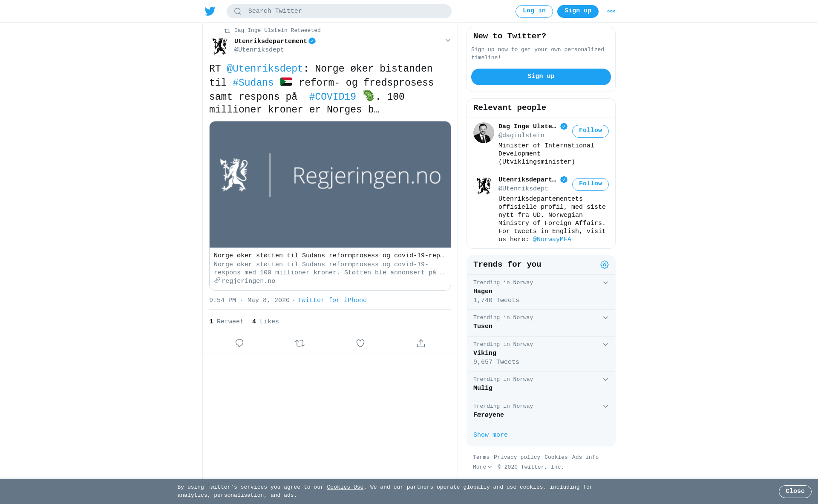The width and height of the screenshot is (818, 504).
Task: Open the #COVID19 hashtag link
Action: point(332,97)
